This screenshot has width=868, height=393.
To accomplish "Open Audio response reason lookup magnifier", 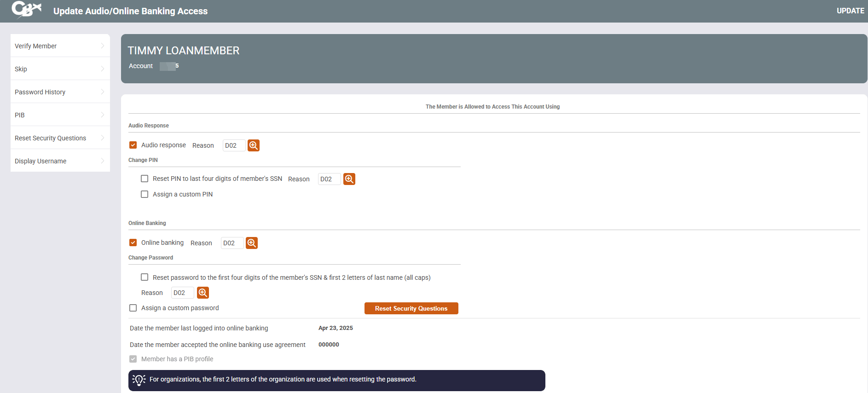I will (254, 145).
